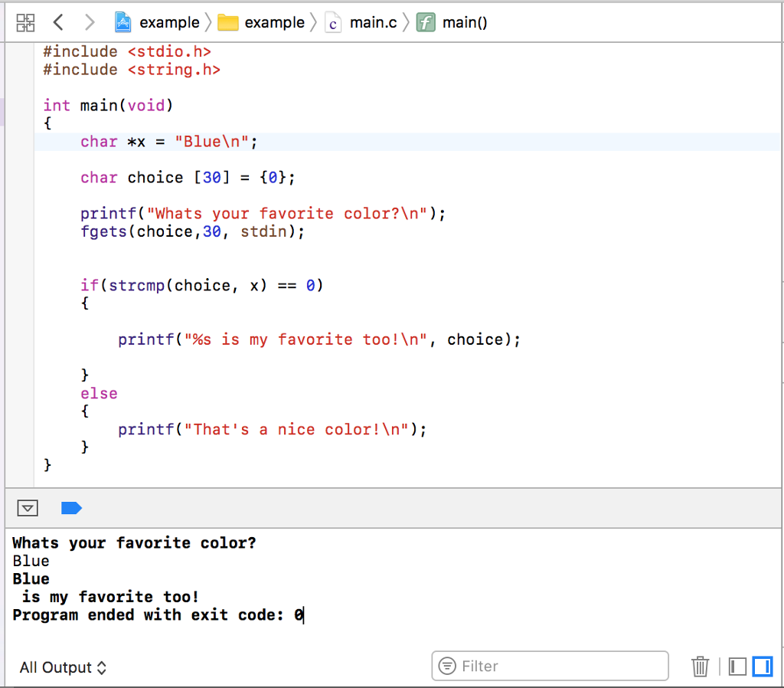Click the printf "%s is my favorite too!" line
This screenshot has height=688, width=784.
[x=319, y=339]
